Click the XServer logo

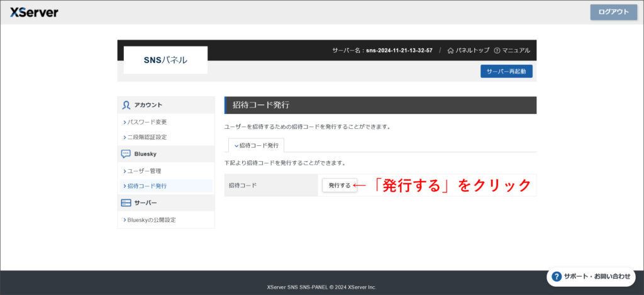click(x=34, y=12)
